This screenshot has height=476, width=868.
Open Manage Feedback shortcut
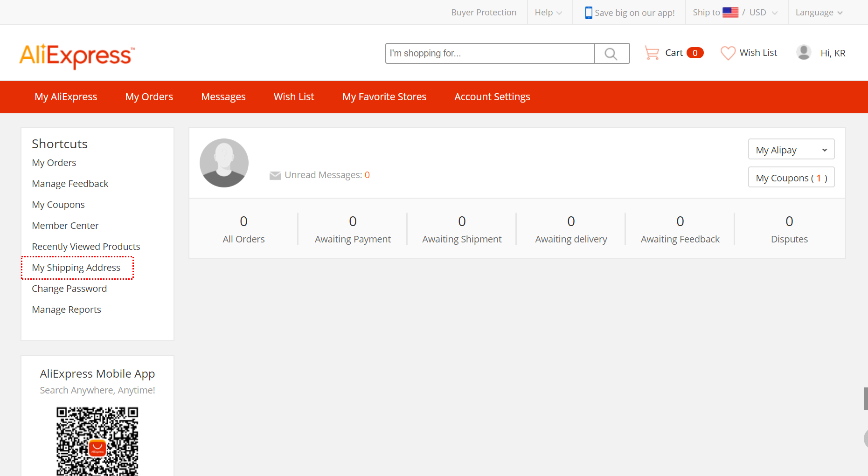click(70, 184)
